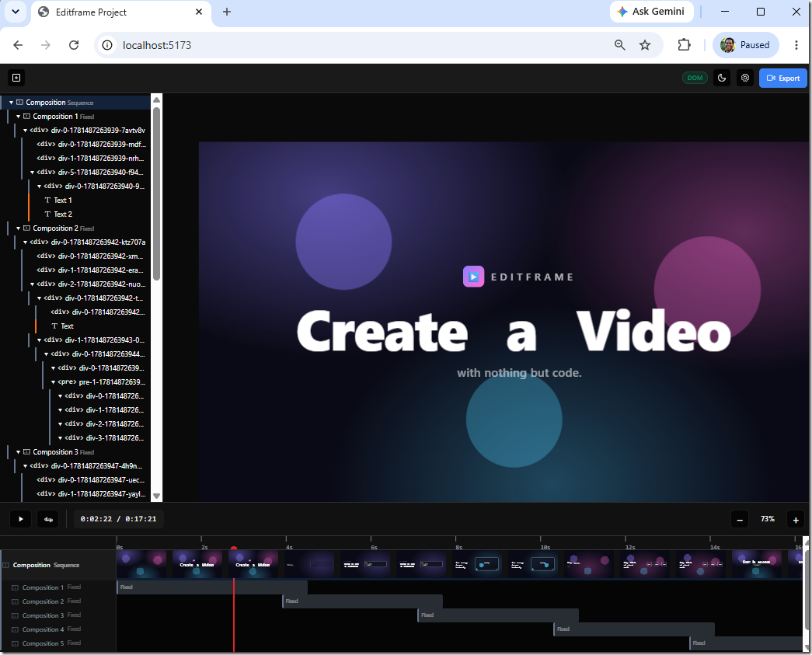Screen dimensions: 812x655
Task: Collapse the Composition 2 tree node
Action: (18, 228)
